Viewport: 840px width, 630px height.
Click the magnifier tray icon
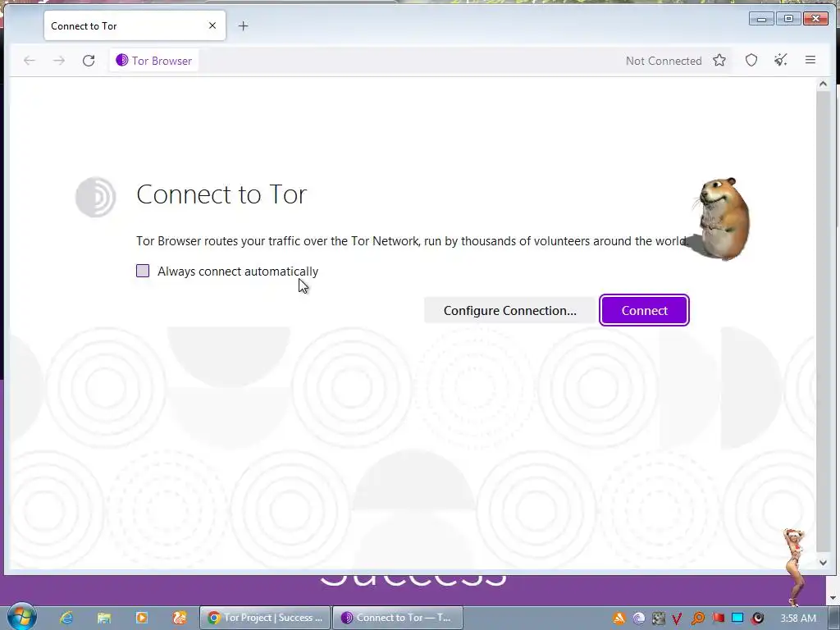[698, 619]
